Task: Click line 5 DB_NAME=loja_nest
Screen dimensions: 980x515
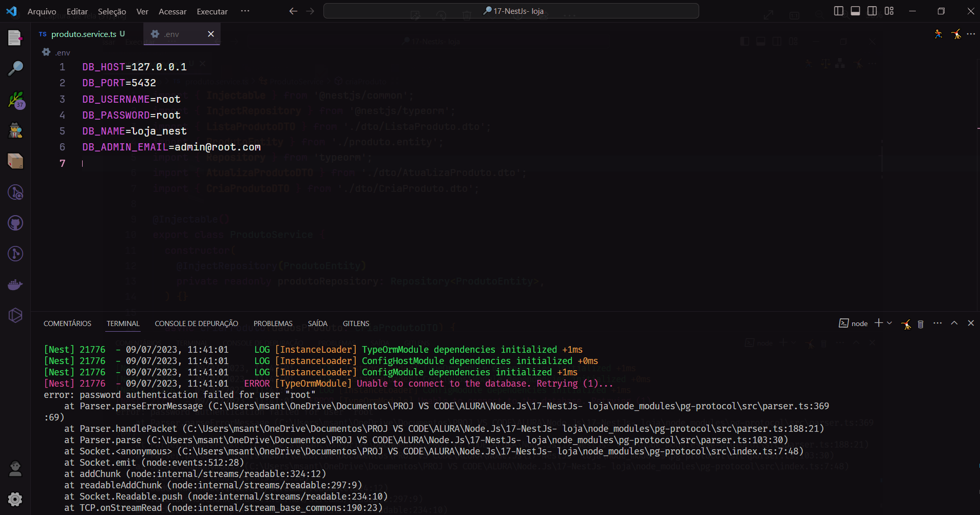Action: (x=134, y=131)
